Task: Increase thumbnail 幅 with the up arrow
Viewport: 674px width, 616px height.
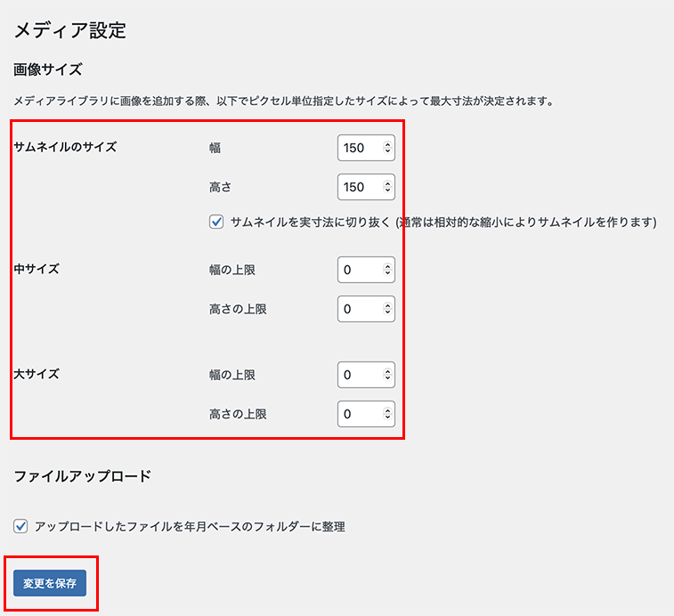Action: pos(387,144)
